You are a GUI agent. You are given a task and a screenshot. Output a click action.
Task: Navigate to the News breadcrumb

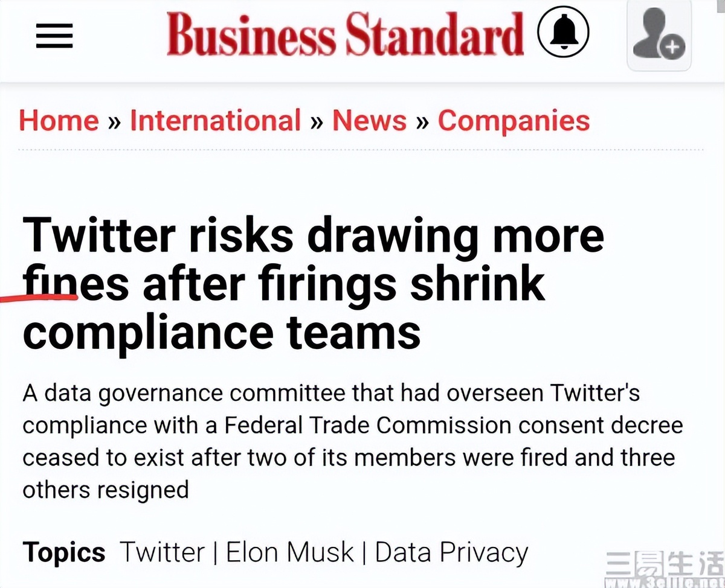[x=369, y=120]
